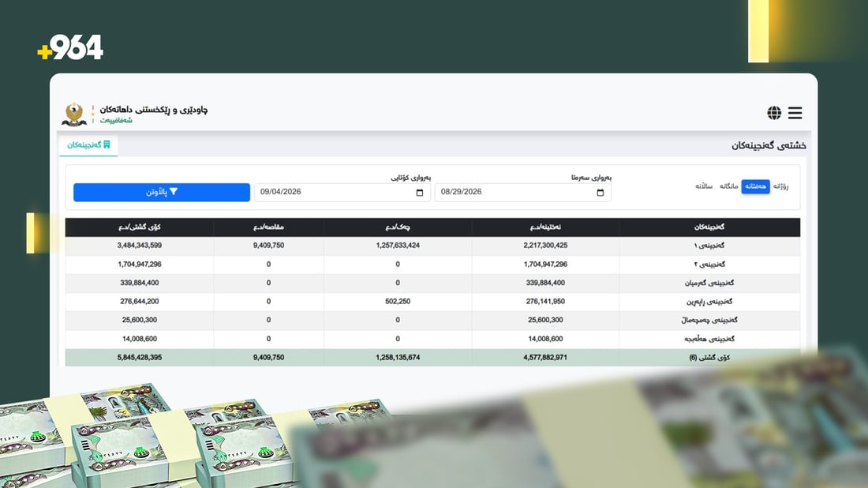Click total cheque value 1,258,135,674
Image resolution: width=868 pixels, height=488 pixels.
398,358
